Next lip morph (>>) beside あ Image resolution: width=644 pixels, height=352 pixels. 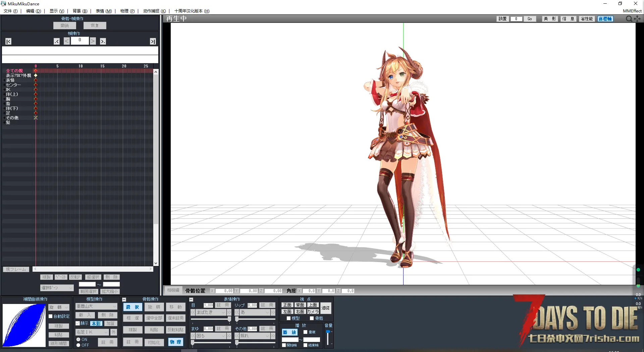tap(273, 312)
